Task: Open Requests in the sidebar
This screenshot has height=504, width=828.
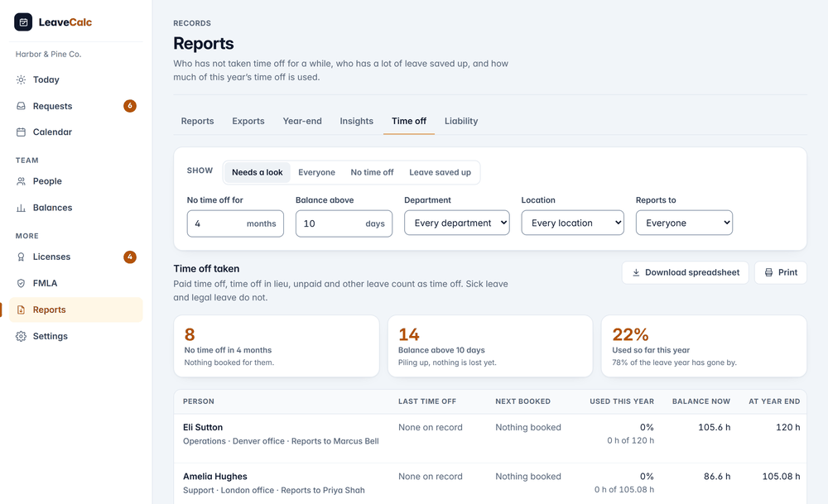Action: (x=76, y=106)
